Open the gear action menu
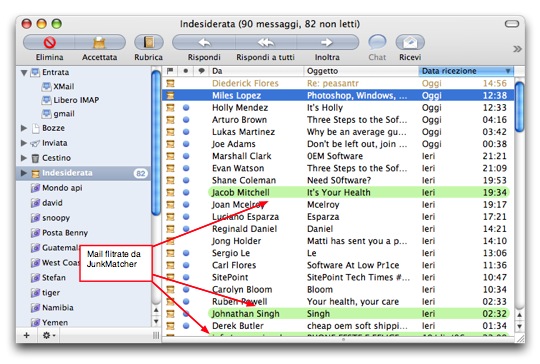 49,335
